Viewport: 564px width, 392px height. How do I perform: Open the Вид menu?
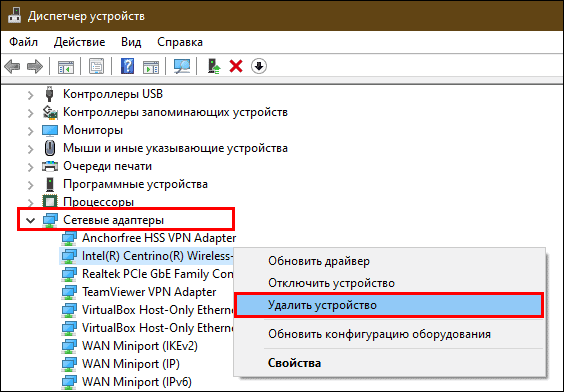tap(131, 42)
